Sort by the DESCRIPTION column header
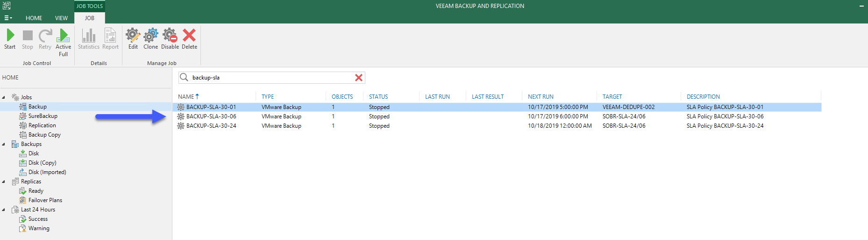 703,97
